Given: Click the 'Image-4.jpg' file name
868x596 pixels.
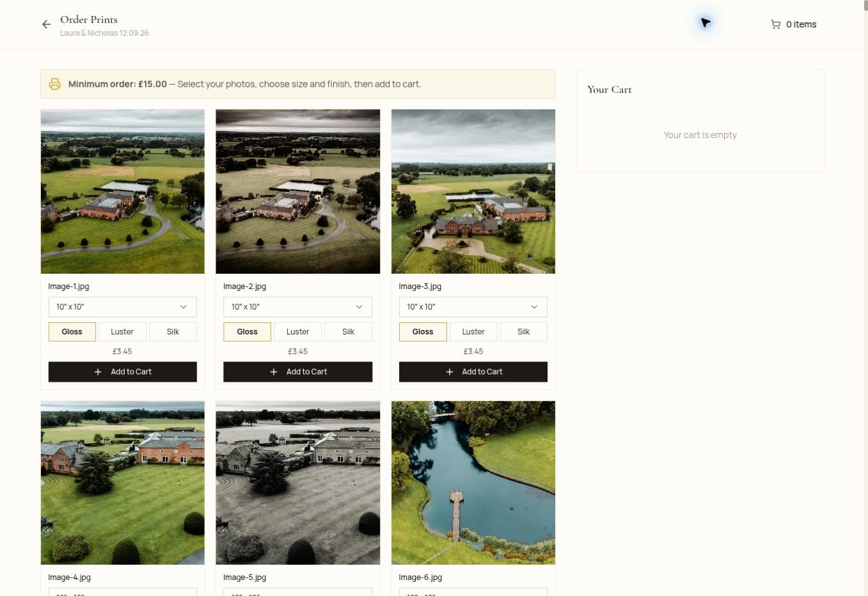Looking at the screenshot, I should tap(69, 577).
